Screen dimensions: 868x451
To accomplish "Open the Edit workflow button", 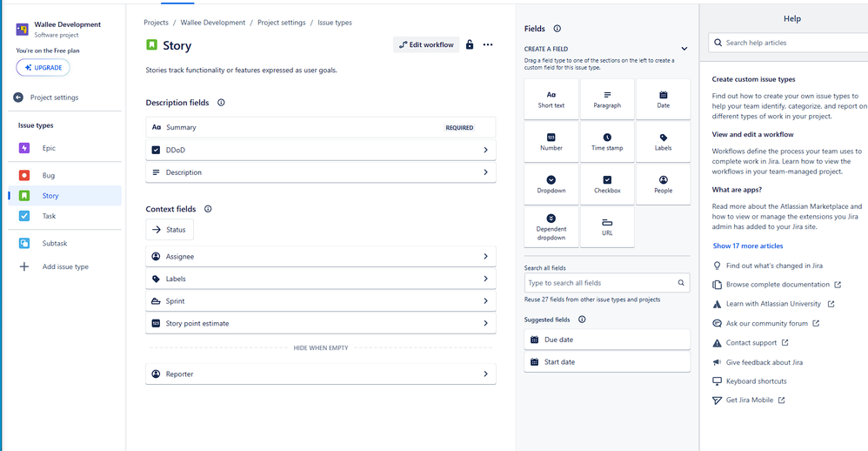I will pyautogui.click(x=426, y=45).
